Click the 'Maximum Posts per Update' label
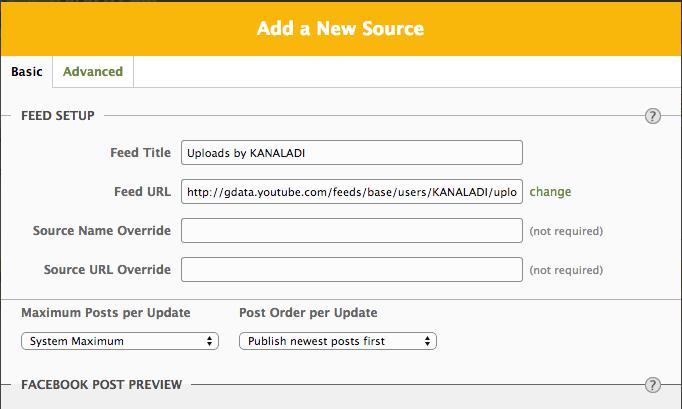This screenshot has height=409, width=682. pos(105,313)
